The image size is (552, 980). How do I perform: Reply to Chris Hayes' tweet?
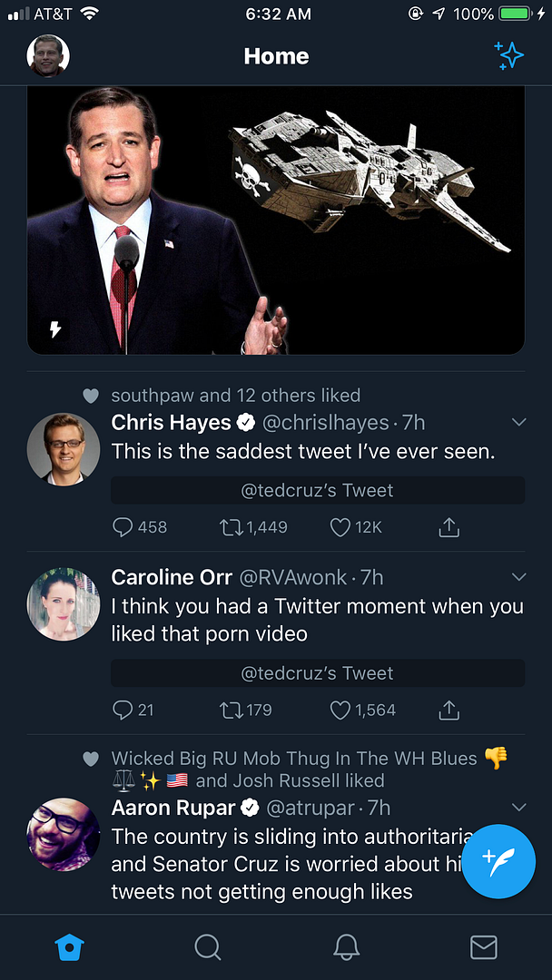click(x=123, y=527)
